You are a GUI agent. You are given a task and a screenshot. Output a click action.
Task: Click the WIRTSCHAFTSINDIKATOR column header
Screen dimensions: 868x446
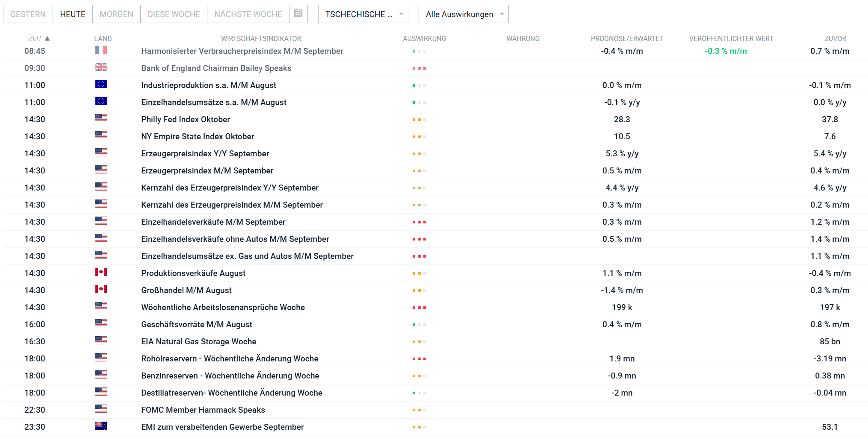click(261, 38)
